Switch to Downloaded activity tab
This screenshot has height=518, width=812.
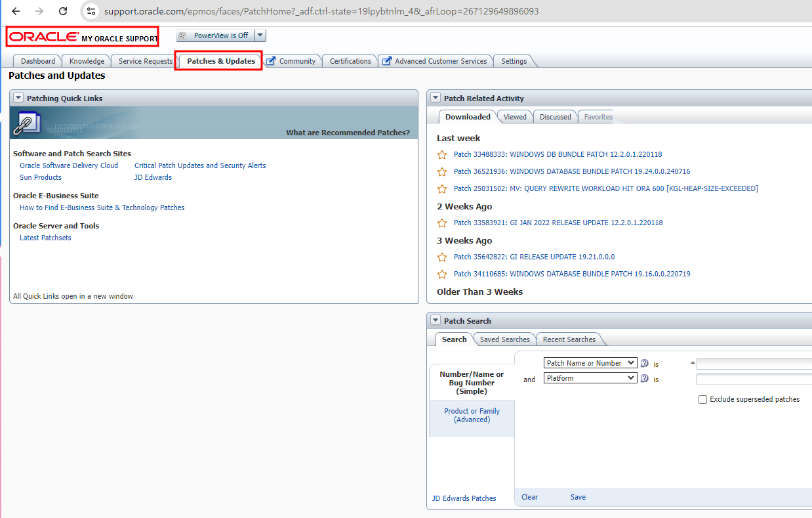pyautogui.click(x=468, y=117)
